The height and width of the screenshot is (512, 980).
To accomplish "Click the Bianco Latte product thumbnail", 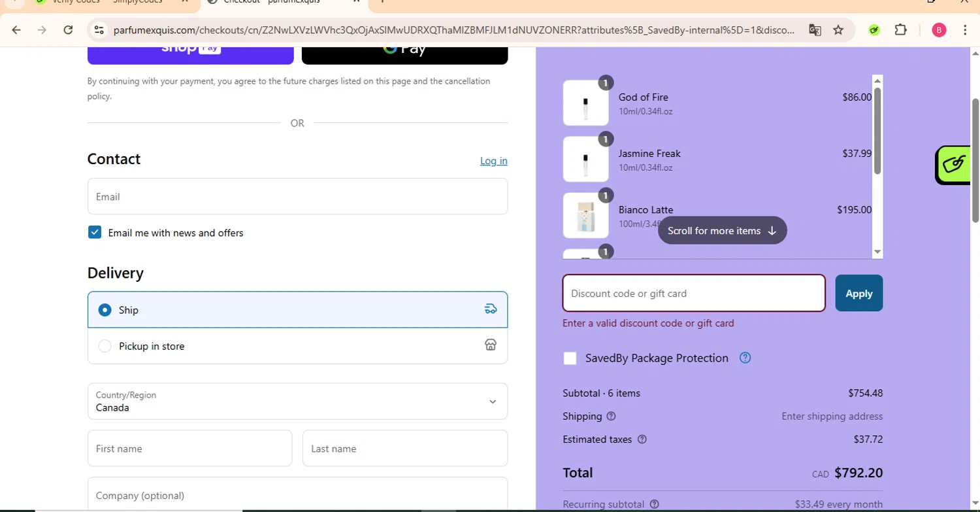I will click(586, 215).
